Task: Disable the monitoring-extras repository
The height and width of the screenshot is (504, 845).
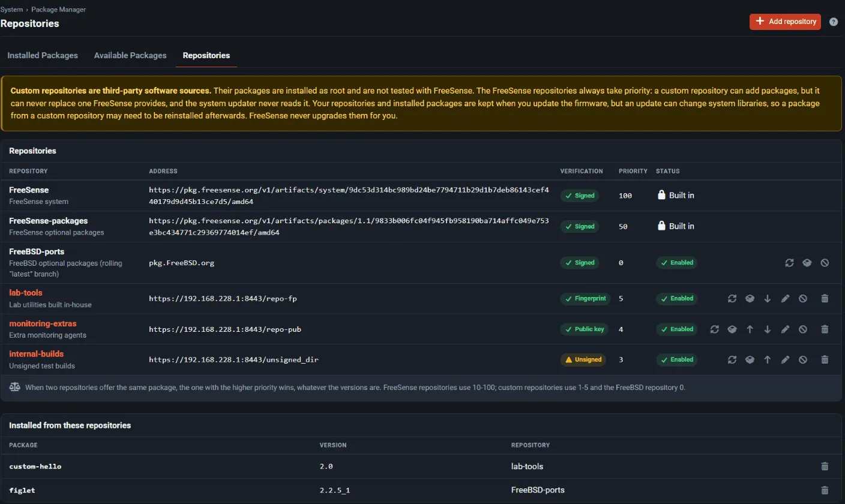Action: [803, 329]
